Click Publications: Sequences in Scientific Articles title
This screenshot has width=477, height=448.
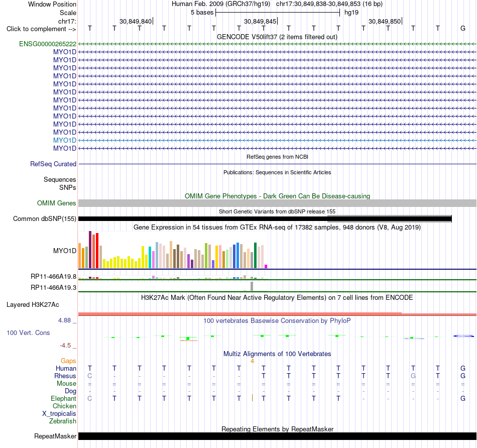tap(277, 172)
